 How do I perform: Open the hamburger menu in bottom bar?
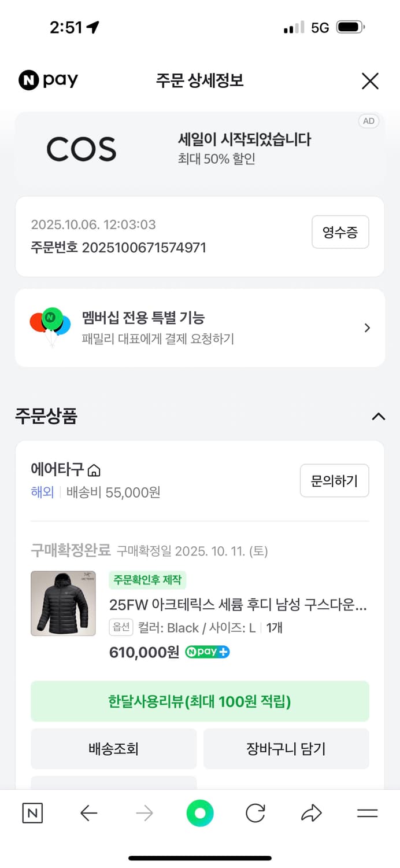click(366, 813)
